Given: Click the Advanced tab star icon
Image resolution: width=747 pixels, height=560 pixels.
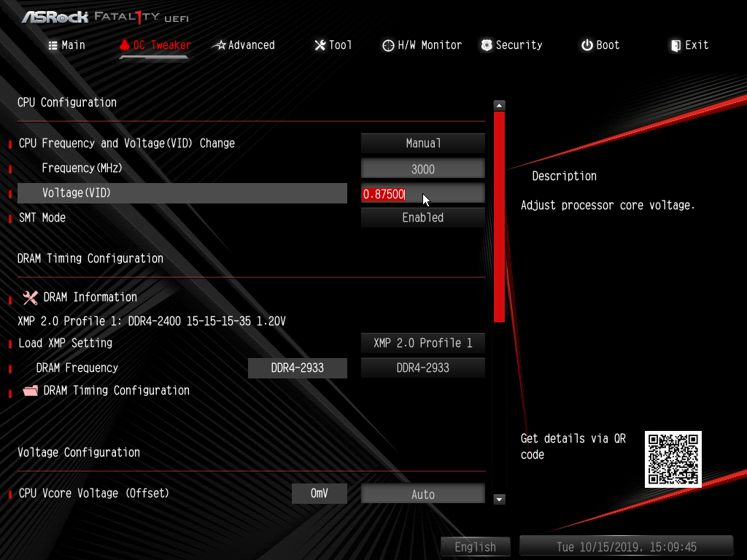Looking at the screenshot, I should point(219,45).
